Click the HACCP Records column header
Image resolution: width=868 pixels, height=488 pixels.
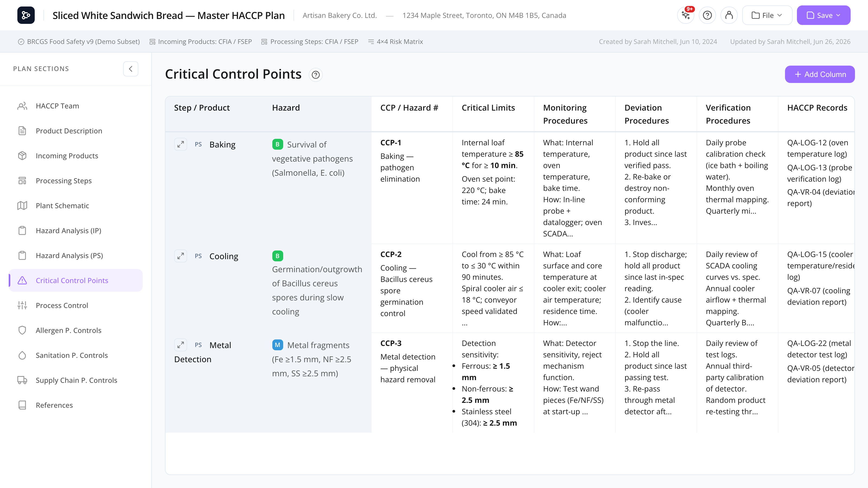(x=816, y=114)
